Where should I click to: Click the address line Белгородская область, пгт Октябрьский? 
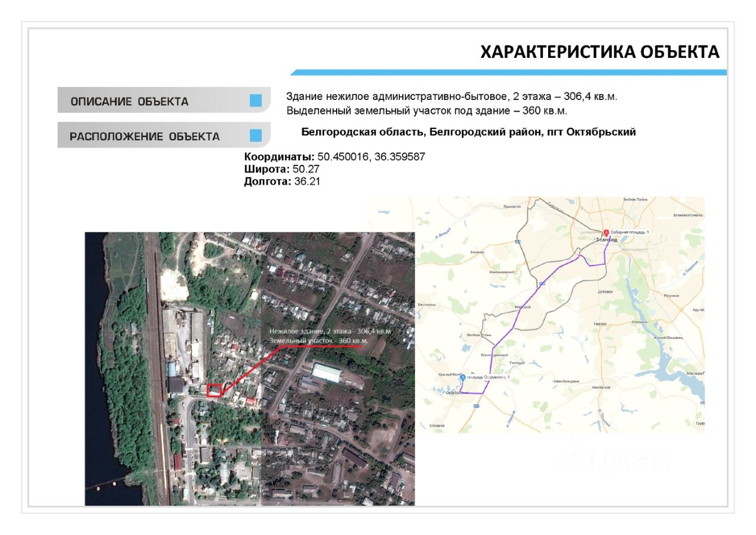[x=468, y=132]
